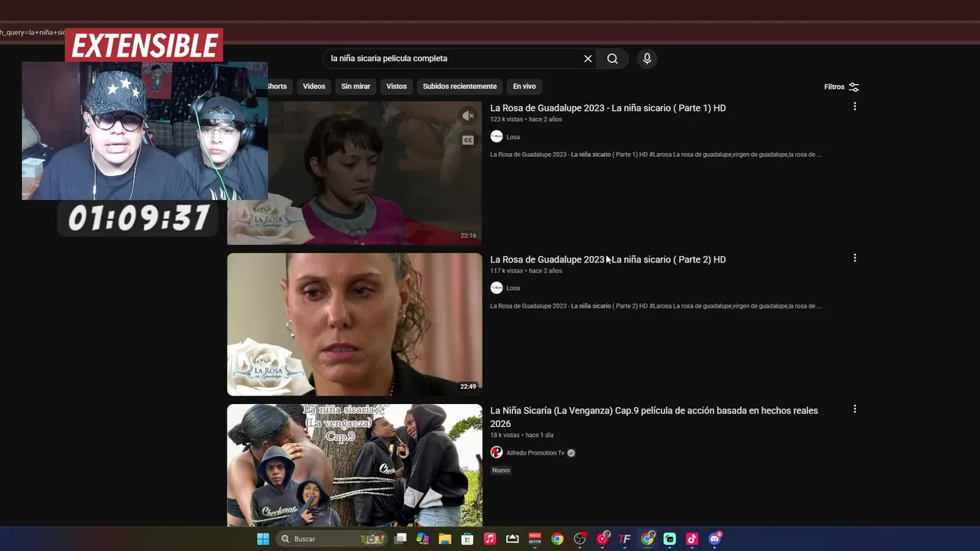
Task: Open La niña sicaria Cap.9 thumbnail
Action: click(354, 465)
